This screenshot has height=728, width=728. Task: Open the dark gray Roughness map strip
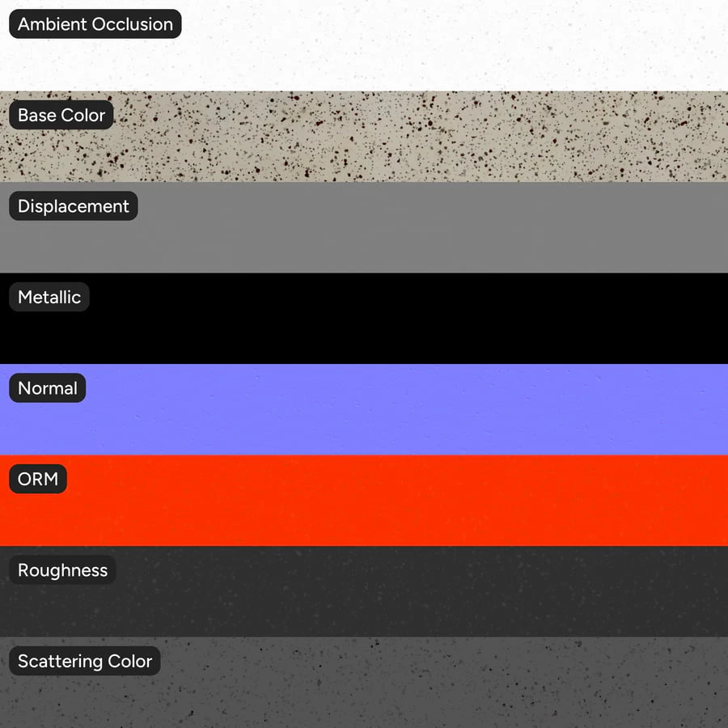point(364,591)
